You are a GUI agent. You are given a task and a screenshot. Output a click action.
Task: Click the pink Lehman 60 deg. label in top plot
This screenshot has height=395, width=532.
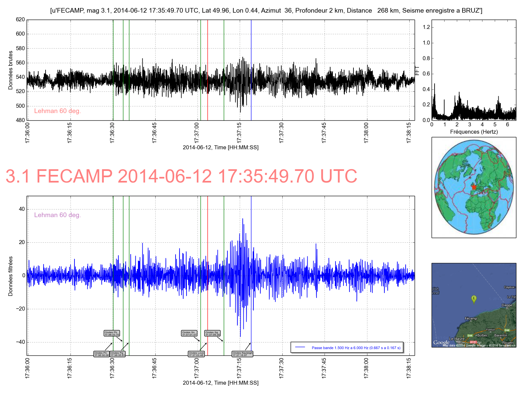click(58, 111)
